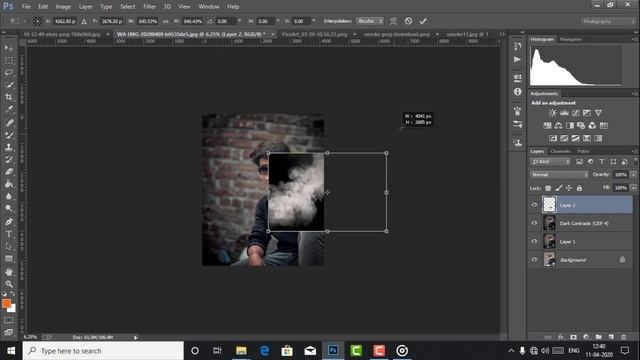640x360 pixels.
Task: Toggle relative positioning triangle in options bar
Action: click(84, 21)
